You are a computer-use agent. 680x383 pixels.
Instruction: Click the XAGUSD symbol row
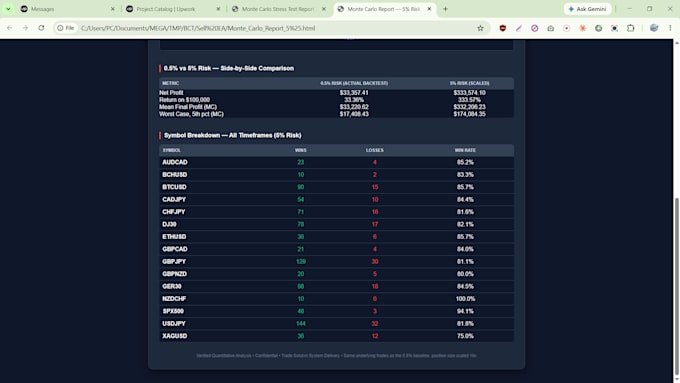pyautogui.click(x=337, y=336)
